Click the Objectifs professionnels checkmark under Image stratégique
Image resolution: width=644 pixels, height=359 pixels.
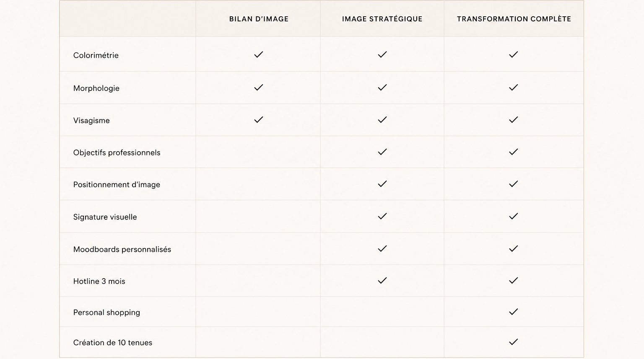pos(382,152)
